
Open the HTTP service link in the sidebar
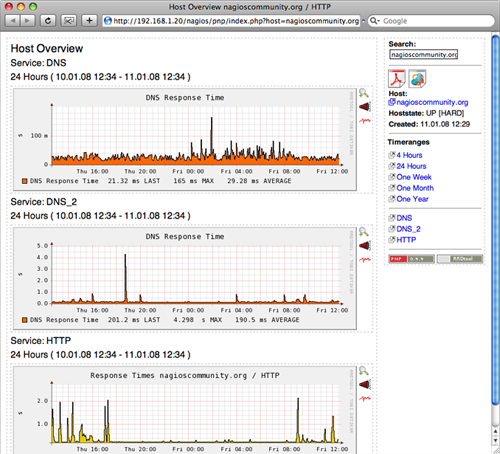tap(406, 240)
